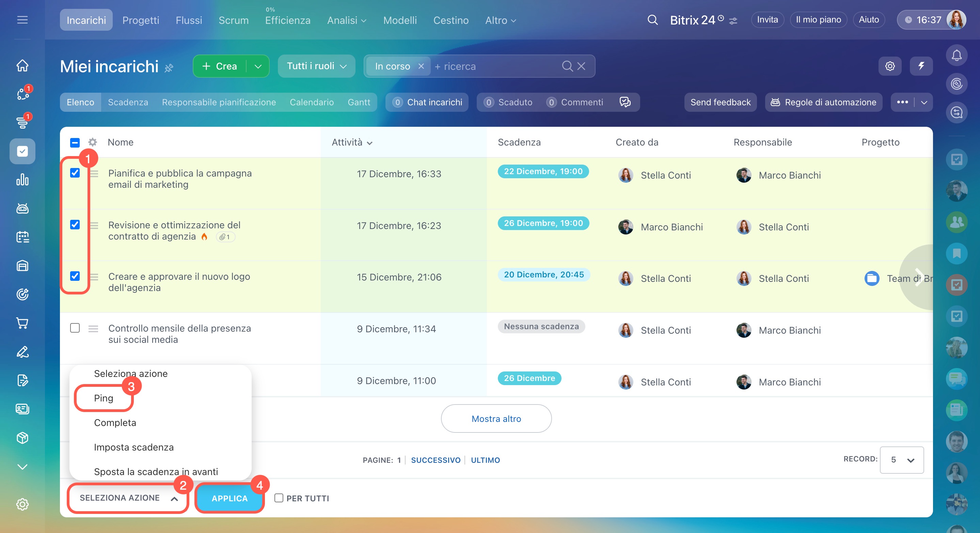Viewport: 980px width, 533px height.
Task: Open the shopping cart sidebar icon
Action: tap(22, 323)
